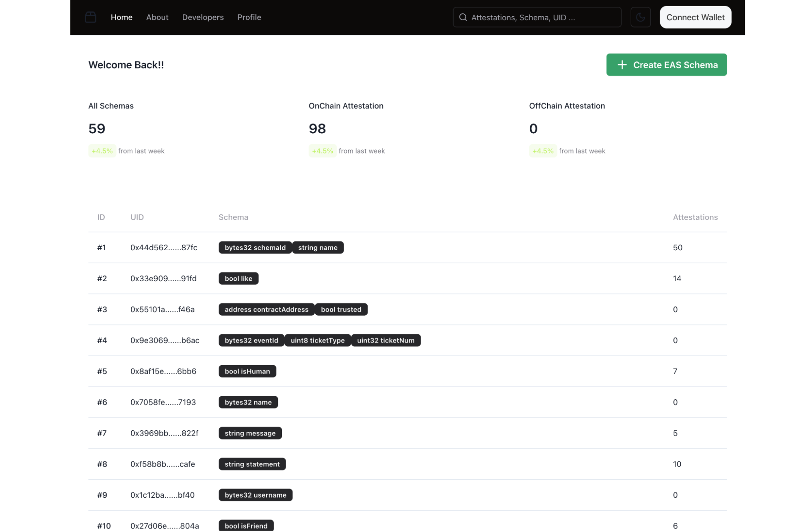Click the Home navigation tab
This screenshot has height=531, width=812.
[121, 17]
